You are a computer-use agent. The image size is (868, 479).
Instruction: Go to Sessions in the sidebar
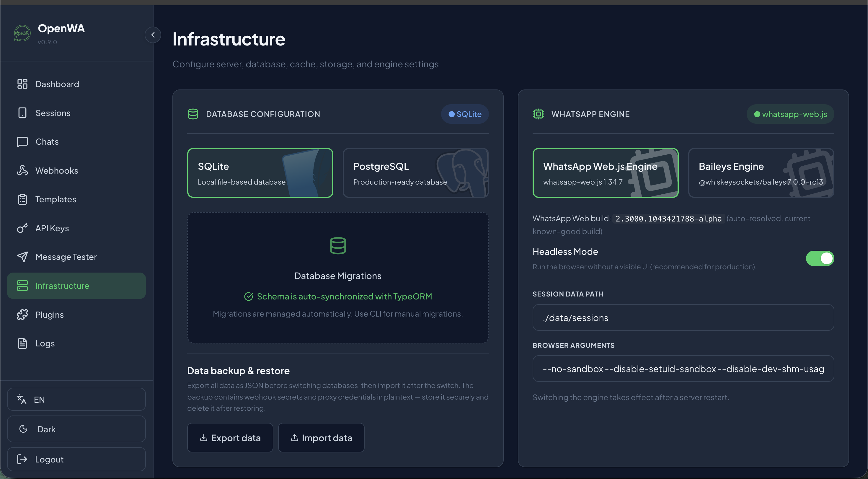coord(76,113)
